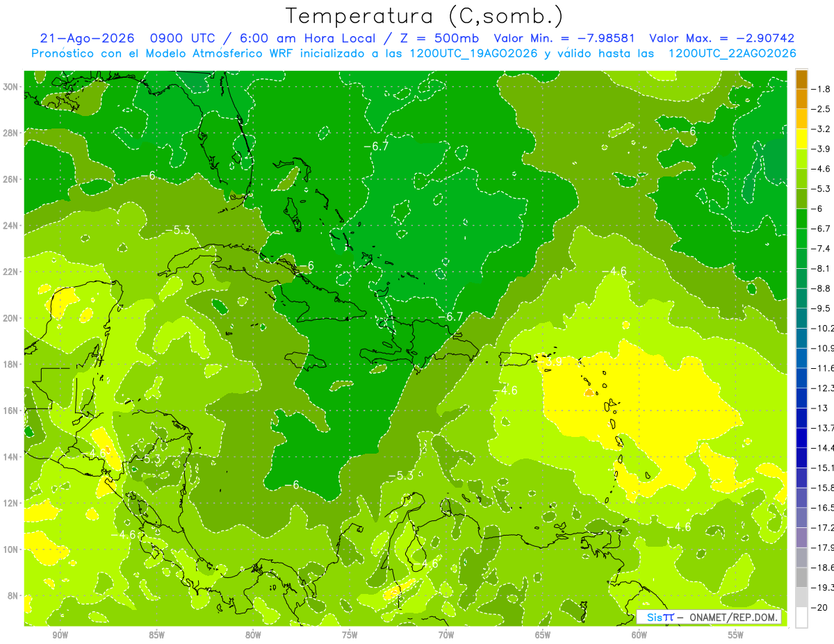Pick the yellow colorbar segment between -3.9 and -3.2
Image resolution: width=834 pixels, height=644 pixels.
(801, 139)
